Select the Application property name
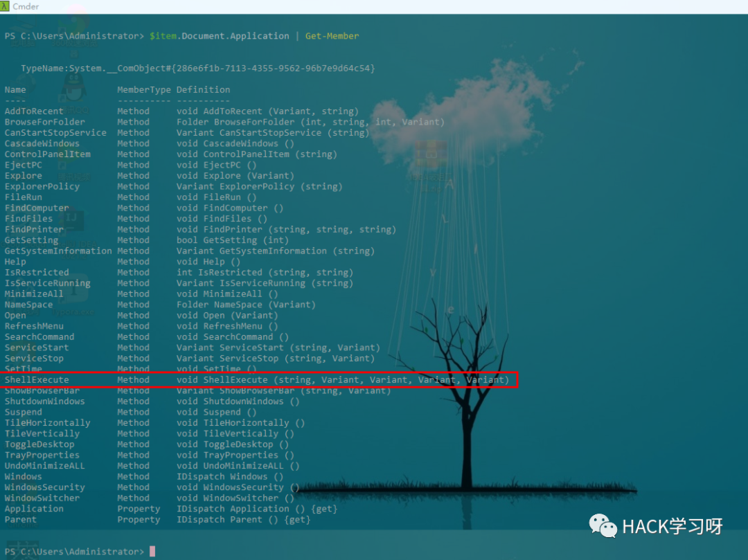 pyautogui.click(x=34, y=509)
